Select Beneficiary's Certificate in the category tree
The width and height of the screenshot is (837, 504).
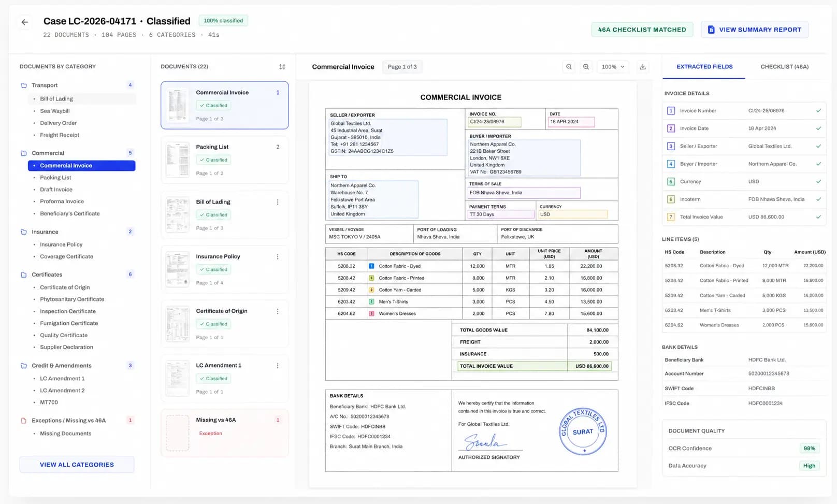pyautogui.click(x=70, y=213)
